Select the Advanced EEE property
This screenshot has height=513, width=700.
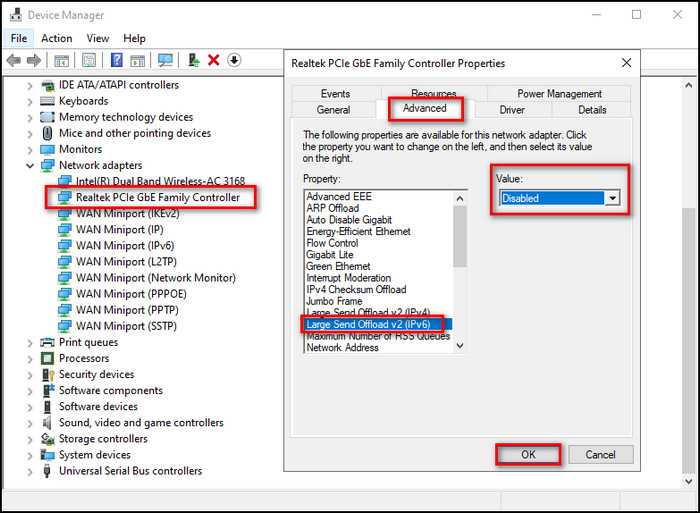pos(339,196)
